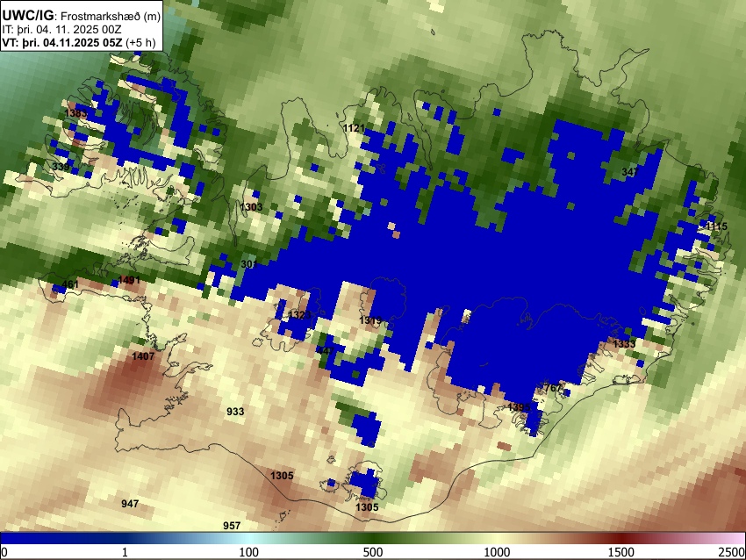Click the 0 tick at the legend start
Viewport: 746px width, 560px height.
pos(4,552)
